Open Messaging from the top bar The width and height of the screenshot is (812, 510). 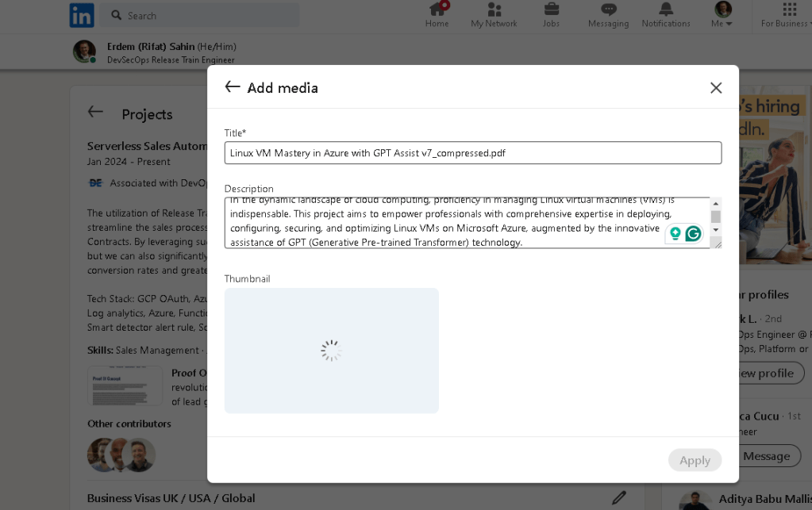click(x=609, y=15)
